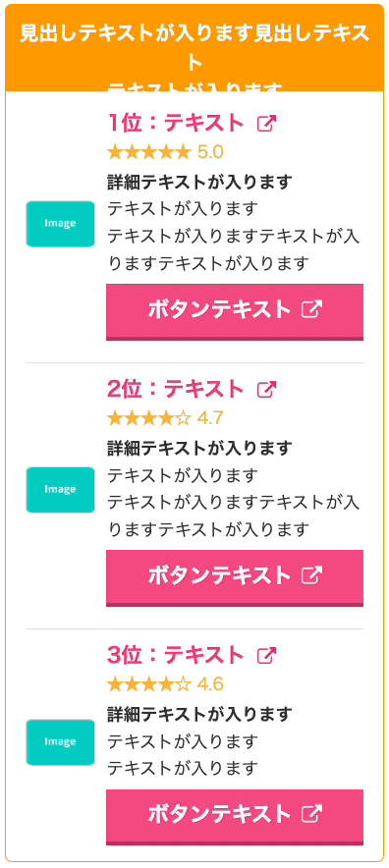Click the 5.0 star rating row
The image size is (389, 868).
coord(165,151)
